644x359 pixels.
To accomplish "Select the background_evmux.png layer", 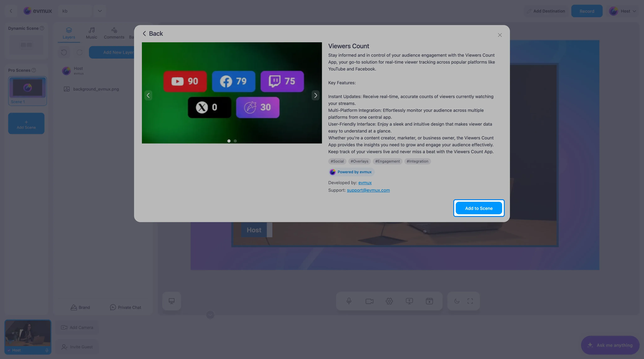I will tap(96, 89).
